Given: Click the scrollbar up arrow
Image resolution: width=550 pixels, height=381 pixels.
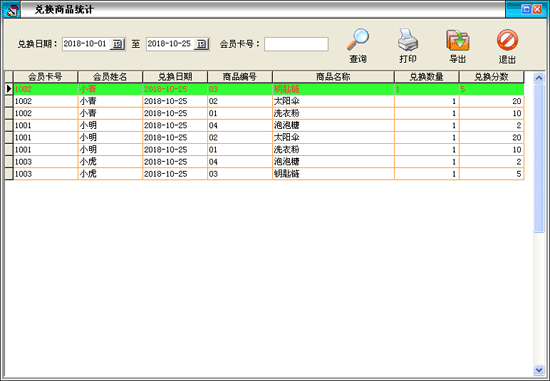Looking at the screenshot, I should 538,78.
